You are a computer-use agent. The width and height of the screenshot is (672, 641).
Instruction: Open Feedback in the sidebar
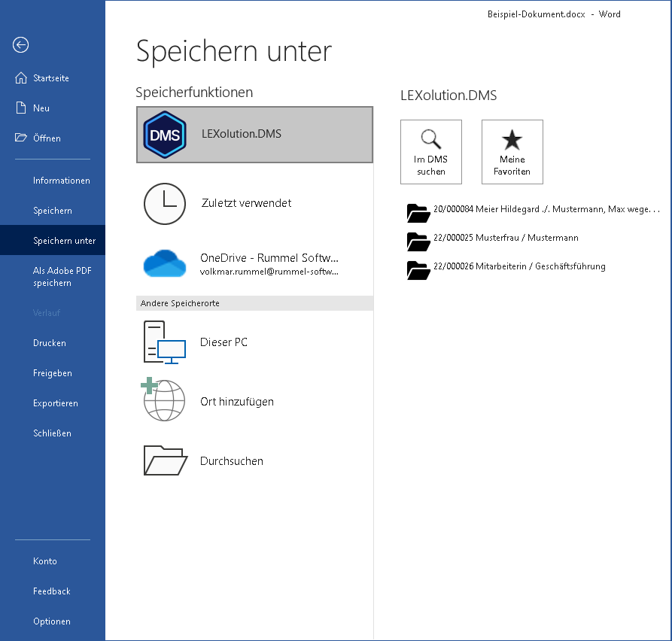click(x=52, y=591)
